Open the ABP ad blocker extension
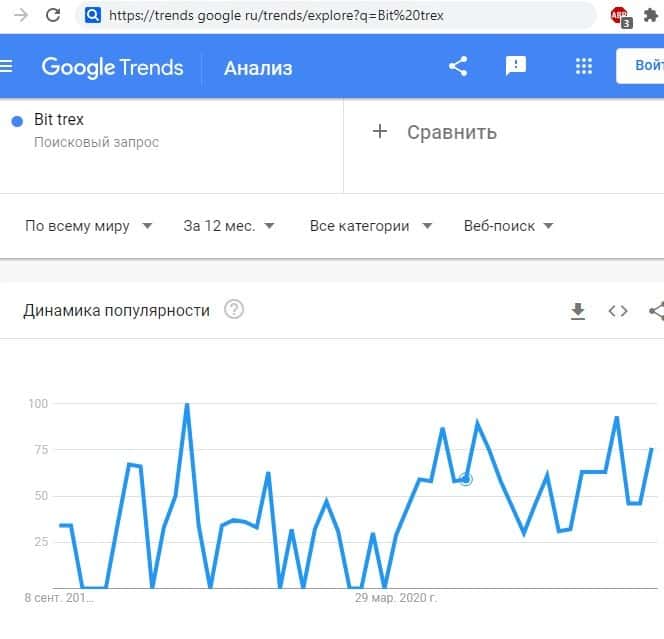The image size is (664, 639). coord(619,16)
